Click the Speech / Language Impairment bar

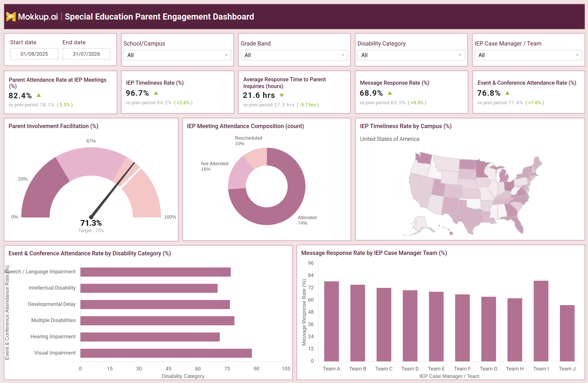pyautogui.click(x=155, y=272)
